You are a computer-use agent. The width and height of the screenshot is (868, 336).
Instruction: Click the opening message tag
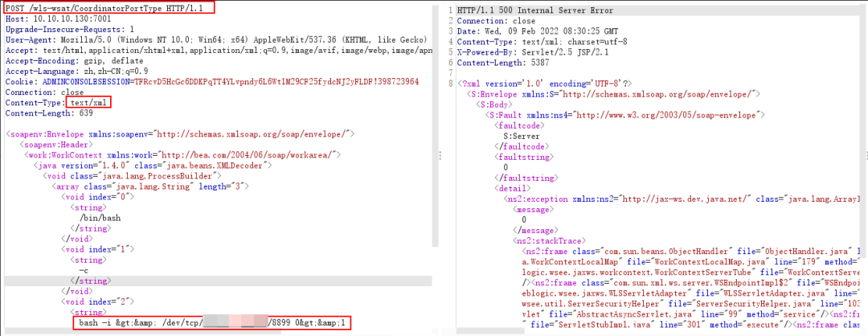531,209
